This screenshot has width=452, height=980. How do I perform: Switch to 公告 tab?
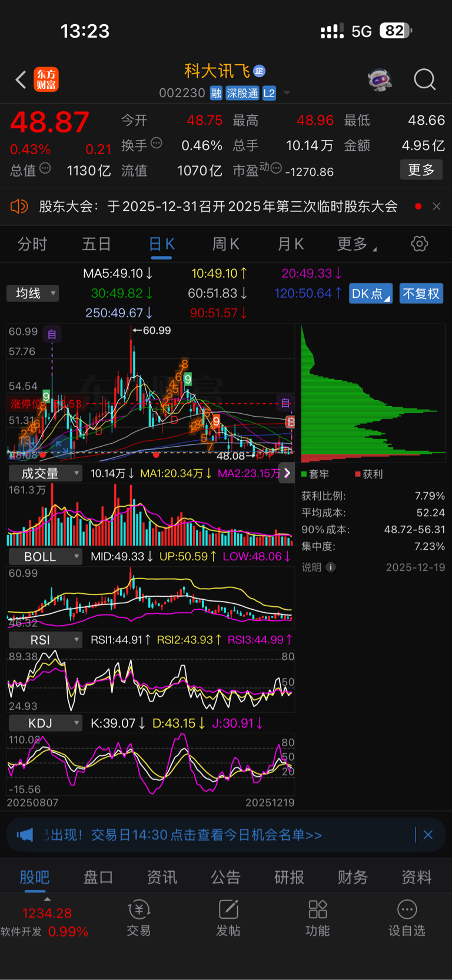tap(225, 878)
